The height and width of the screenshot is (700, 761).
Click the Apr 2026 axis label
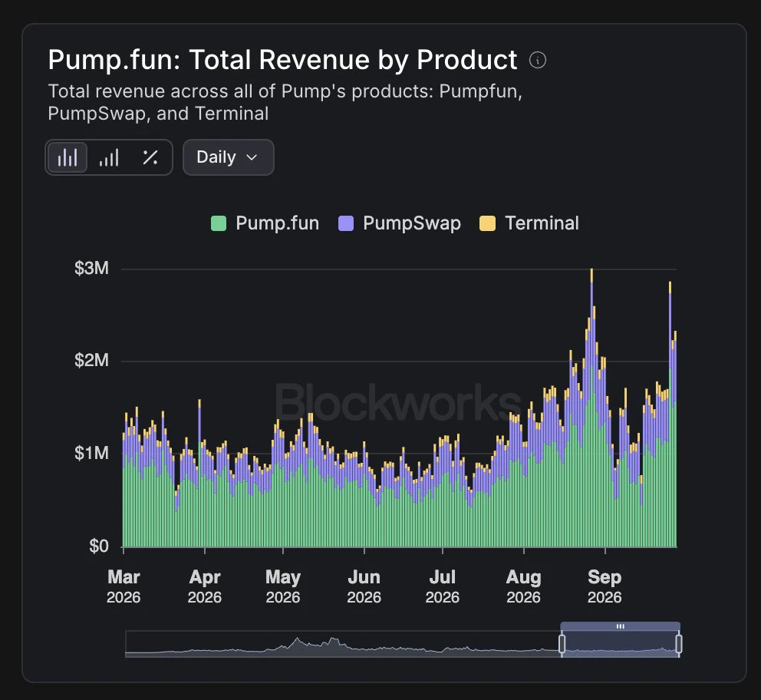click(x=205, y=586)
